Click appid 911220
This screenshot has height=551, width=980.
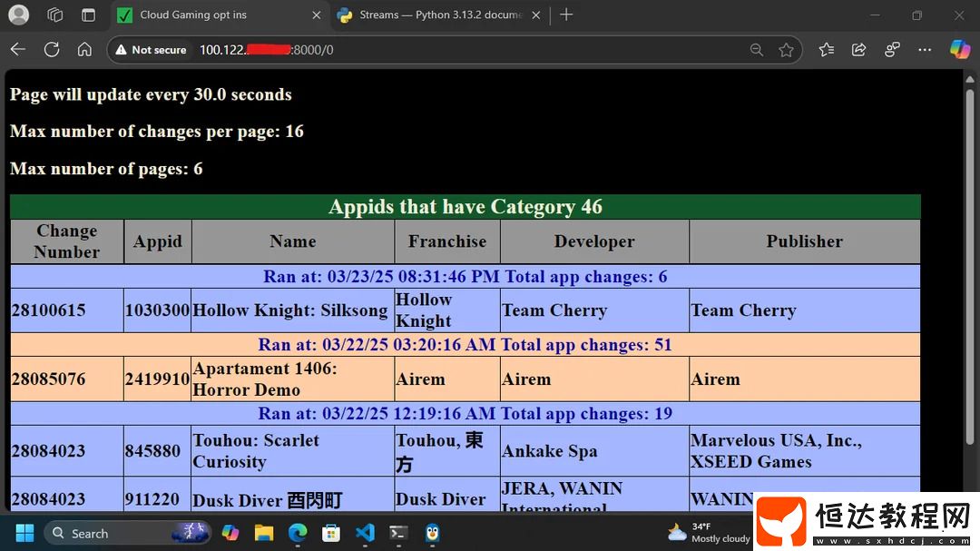[x=158, y=496]
